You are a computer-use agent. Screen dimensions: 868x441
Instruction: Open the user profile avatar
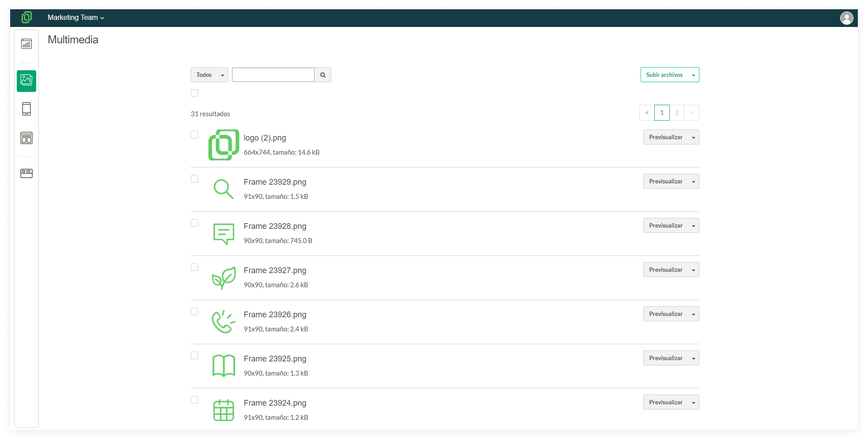tap(846, 18)
